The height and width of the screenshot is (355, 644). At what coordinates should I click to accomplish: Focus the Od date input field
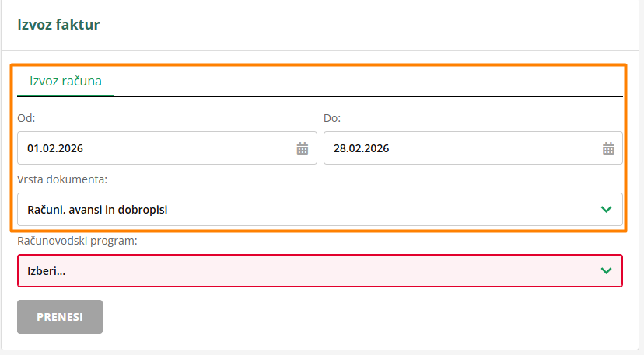(156, 148)
